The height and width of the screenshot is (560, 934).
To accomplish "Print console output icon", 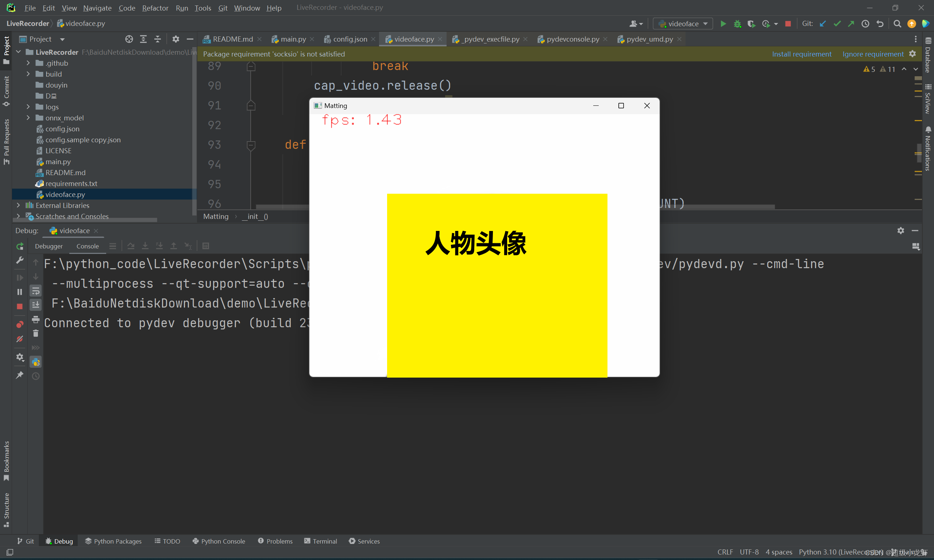I will click(35, 319).
